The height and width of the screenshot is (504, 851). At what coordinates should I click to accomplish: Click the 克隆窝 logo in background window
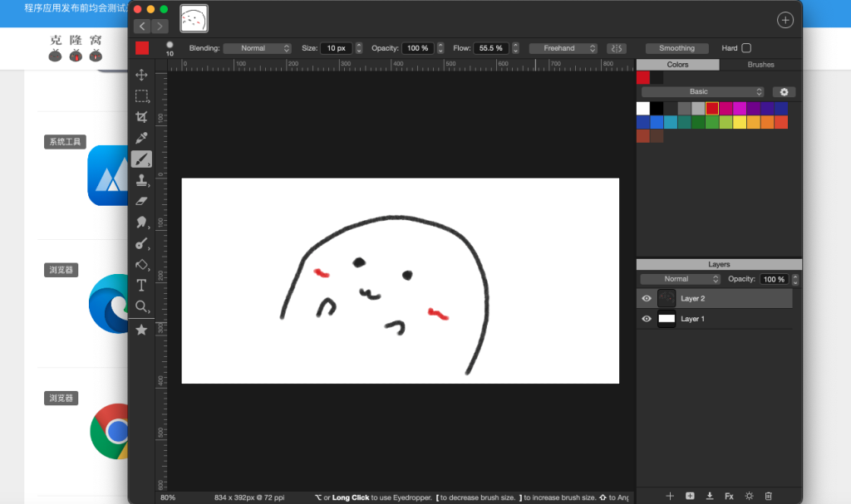(76, 47)
